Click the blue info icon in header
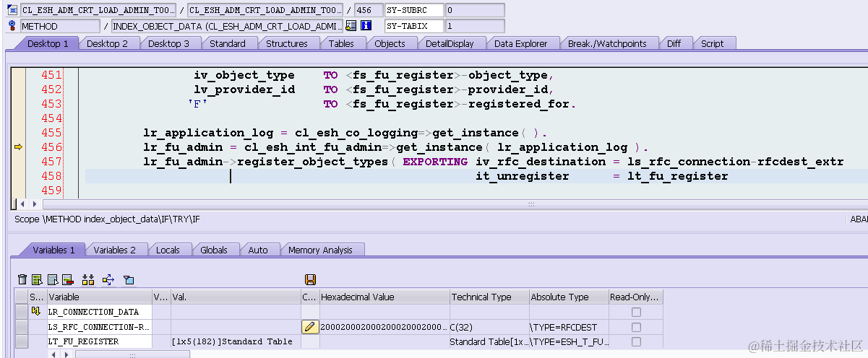Screen dimensions: 868x358 pos(366,26)
